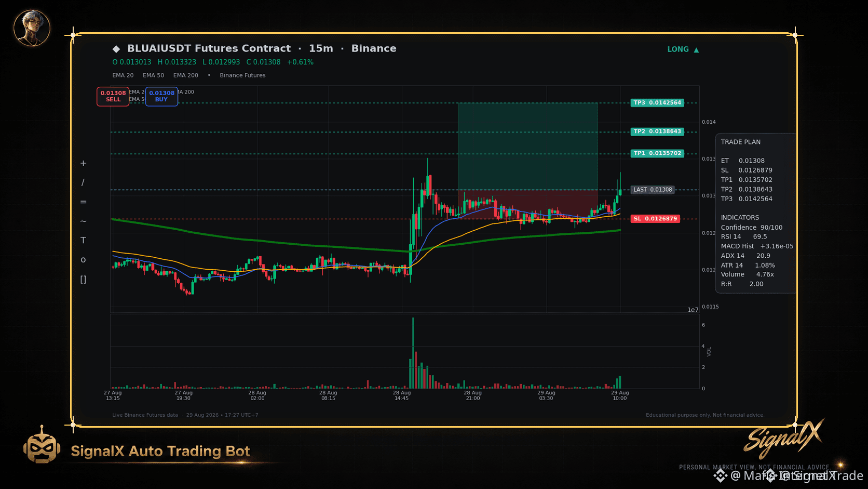Select EMA 200 in the header legend
Viewport: 868px width, 489px height.
click(186, 75)
